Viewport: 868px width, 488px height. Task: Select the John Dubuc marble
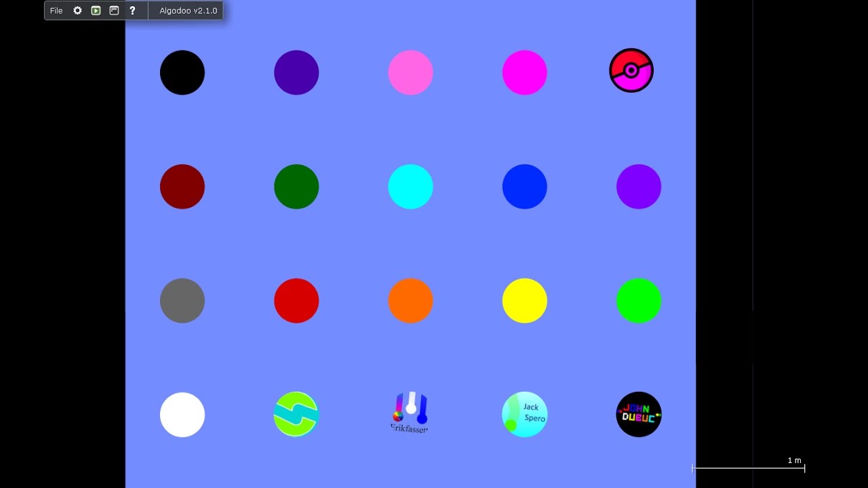pyautogui.click(x=639, y=415)
